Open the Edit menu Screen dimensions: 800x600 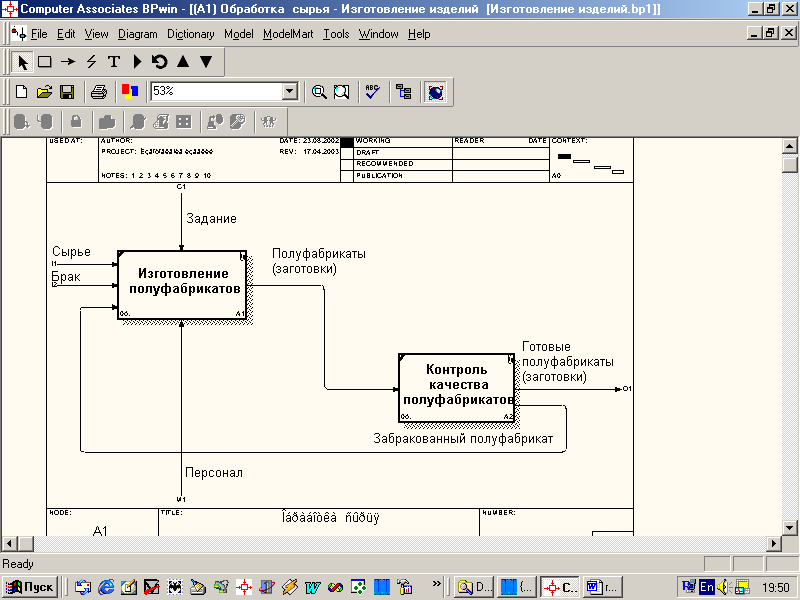tap(66, 34)
